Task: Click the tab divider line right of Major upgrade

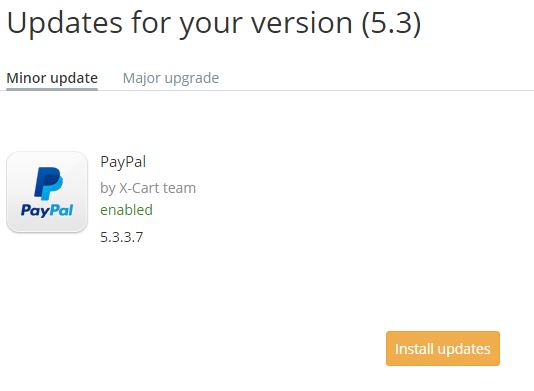Action: pyautogui.click(x=376, y=91)
